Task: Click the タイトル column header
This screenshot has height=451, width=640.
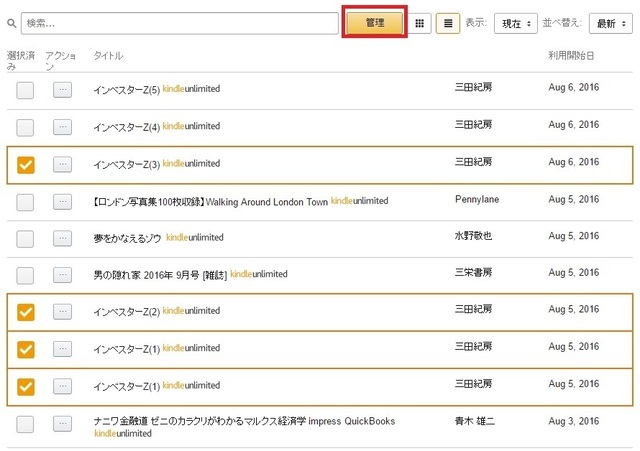Action: [x=108, y=56]
